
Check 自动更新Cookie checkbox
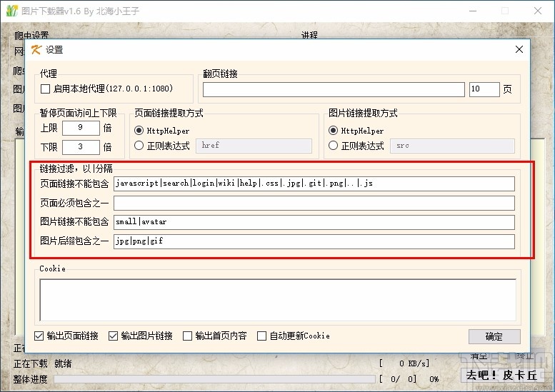(x=262, y=336)
